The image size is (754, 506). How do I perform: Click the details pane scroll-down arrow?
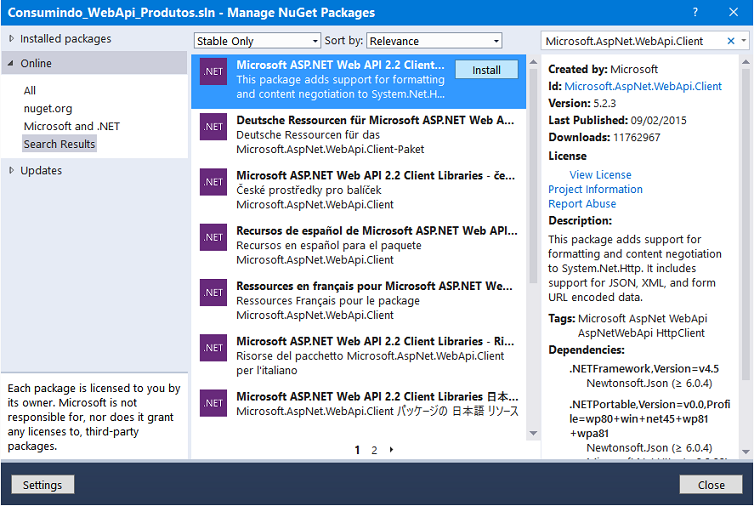[x=745, y=452]
